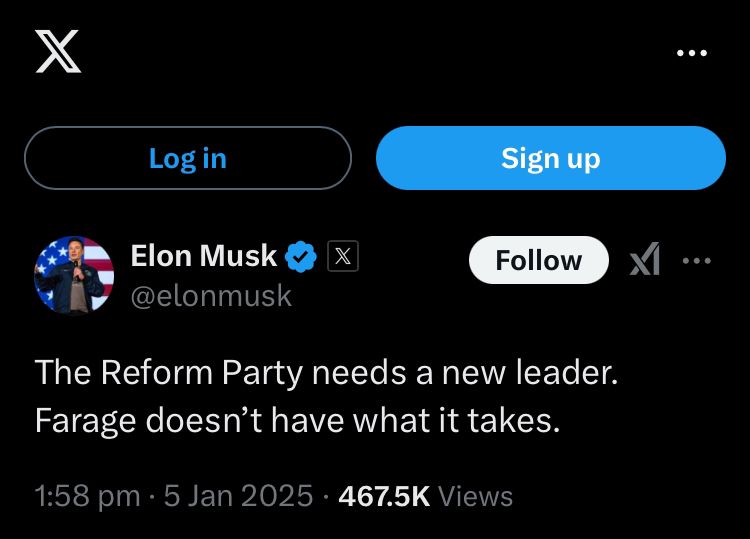
Task: Click the 5 Jan 2025 post date
Action: click(238, 496)
